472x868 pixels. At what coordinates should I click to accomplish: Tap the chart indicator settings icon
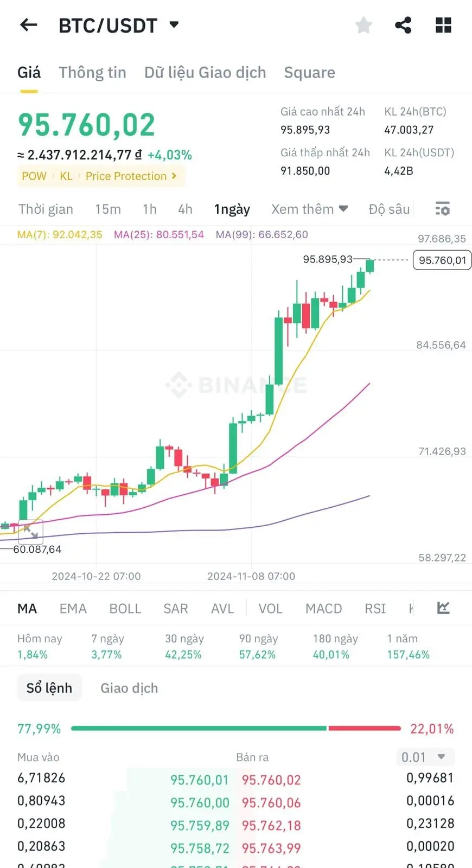(x=443, y=608)
